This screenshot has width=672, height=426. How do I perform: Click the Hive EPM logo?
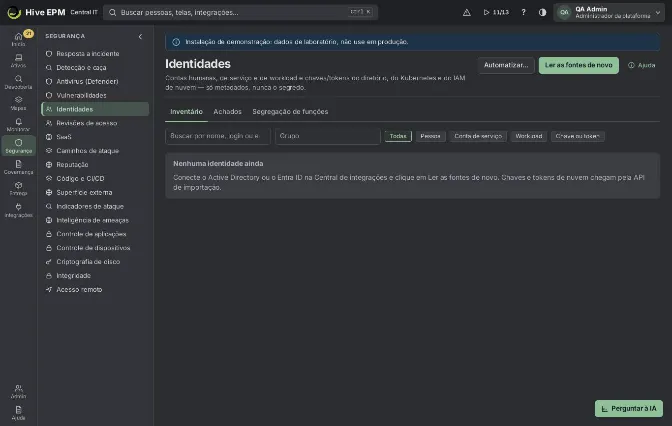[x=36, y=12]
